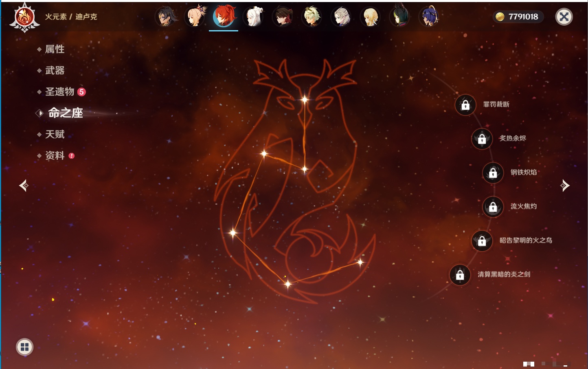Select the locked 昭告黎明的火之鸟 node
Screen dimensions: 588x369
(482, 241)
